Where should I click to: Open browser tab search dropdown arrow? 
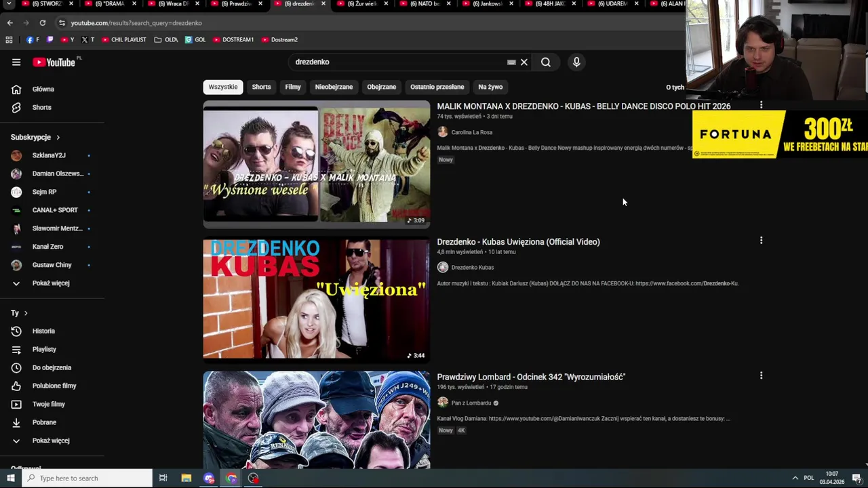point(9,4)
